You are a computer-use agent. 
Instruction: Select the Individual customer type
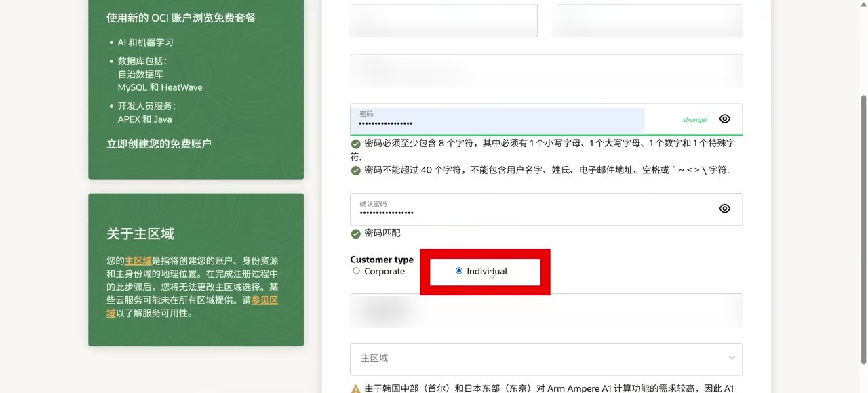(x=459, y=271)
